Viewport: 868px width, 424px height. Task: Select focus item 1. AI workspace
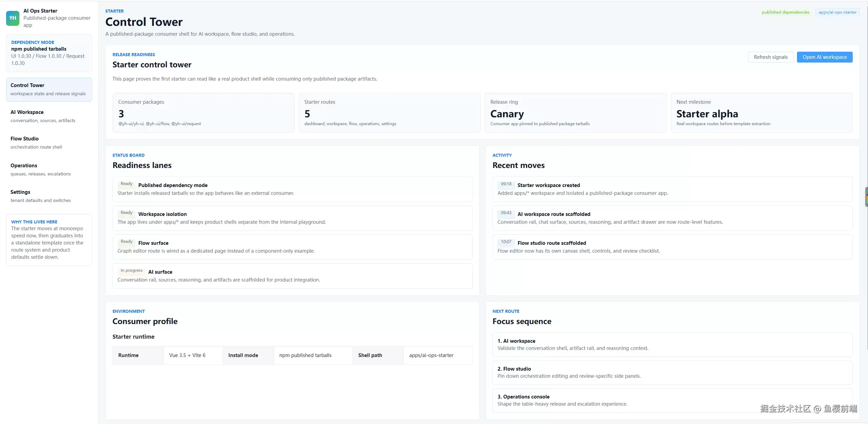pos(672,344)
